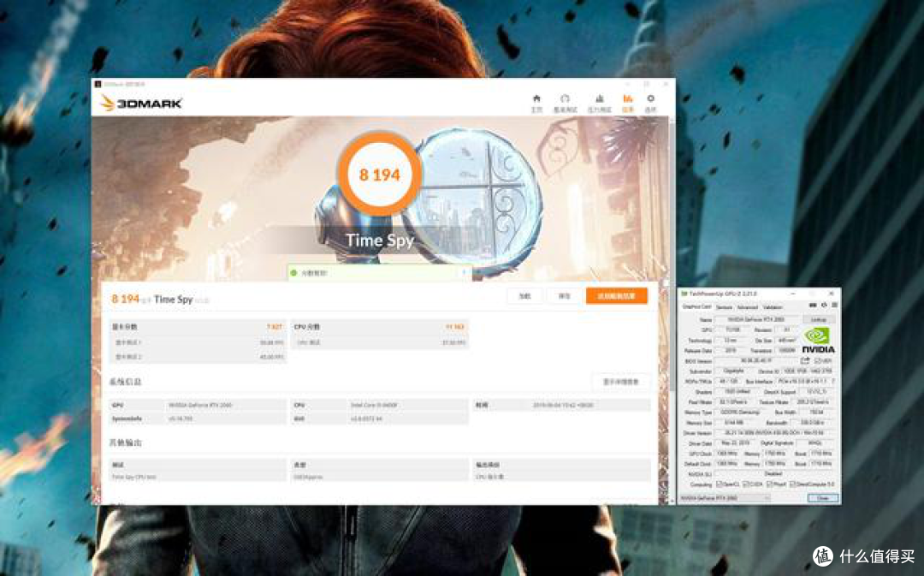Click the 3DMark title bar app icon
The image size is (924, 576).
click(x=98, y=85)
